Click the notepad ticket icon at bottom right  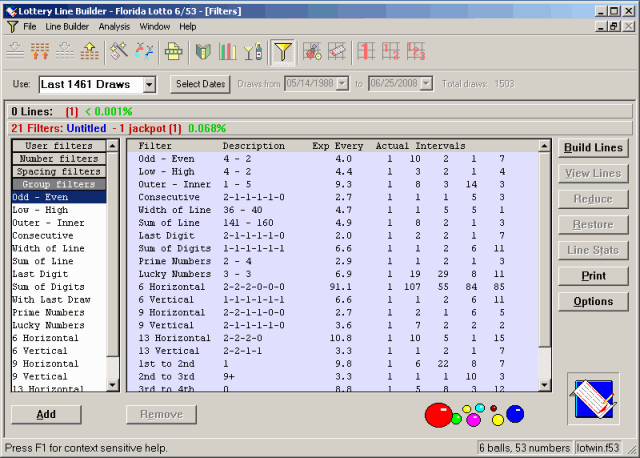pyautogui.click(x=593, y=399)
